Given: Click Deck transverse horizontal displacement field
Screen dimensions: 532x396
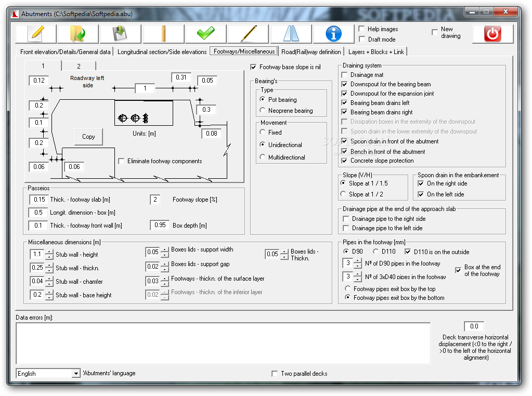Looking at the screenshot, I should click(474, 326).
